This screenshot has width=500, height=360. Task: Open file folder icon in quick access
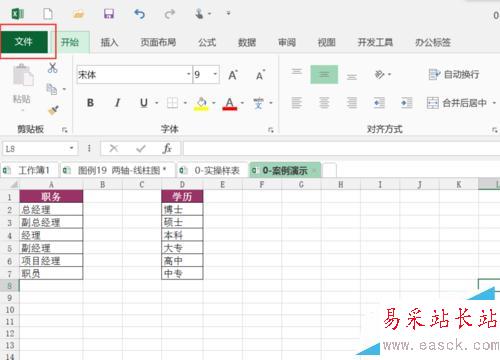[x=78, y=14]
